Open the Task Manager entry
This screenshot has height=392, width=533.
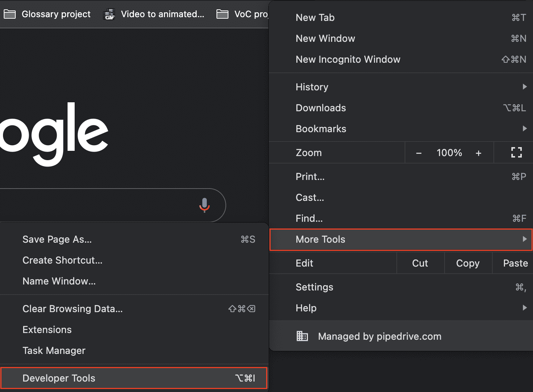pyautogui.click(x=54, y=351)
